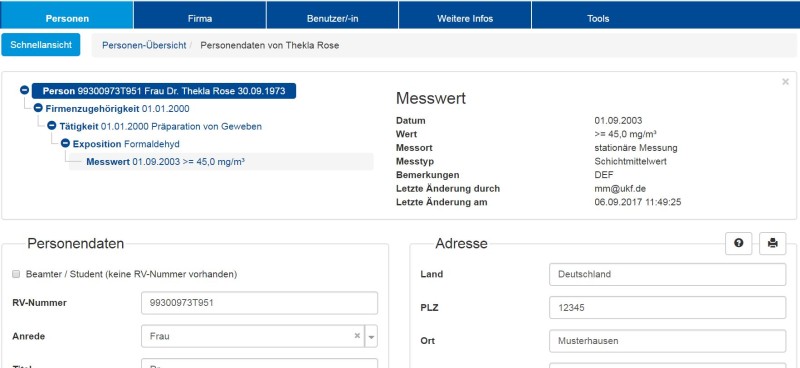Collapse the Firmenzugehörigkeit node
This screenshot has height=368, width=800.
pos(38,108)
